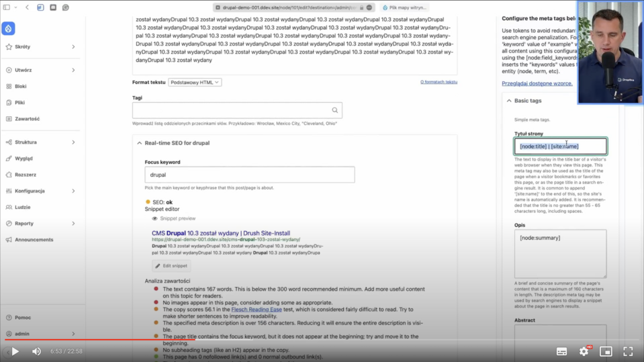This screenshot has width=644, height=362.
Task: Collapse the Basic tags section
Action: (509, 101)
